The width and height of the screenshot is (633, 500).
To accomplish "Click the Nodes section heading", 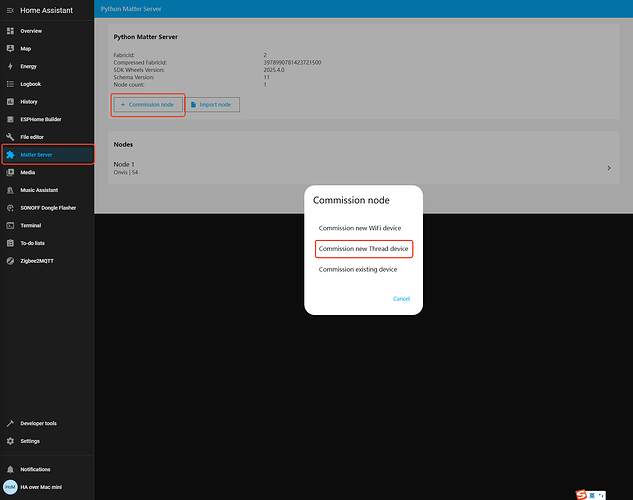I will 123,144.
